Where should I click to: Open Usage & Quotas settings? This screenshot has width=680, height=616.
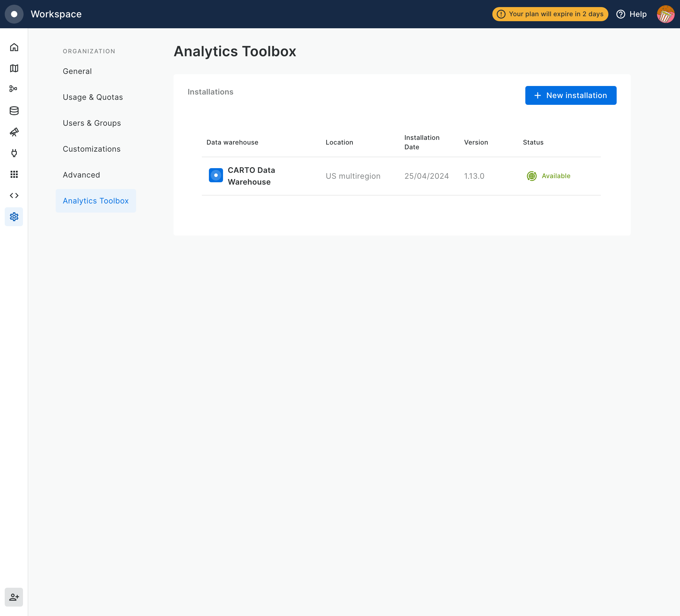pyautogui.click(x=93, y=97)
